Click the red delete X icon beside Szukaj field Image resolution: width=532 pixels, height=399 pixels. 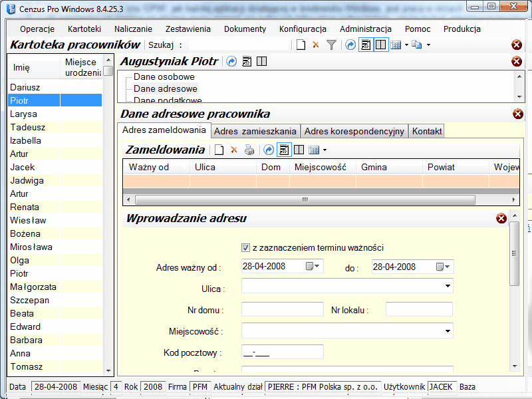tap(316, 45)
